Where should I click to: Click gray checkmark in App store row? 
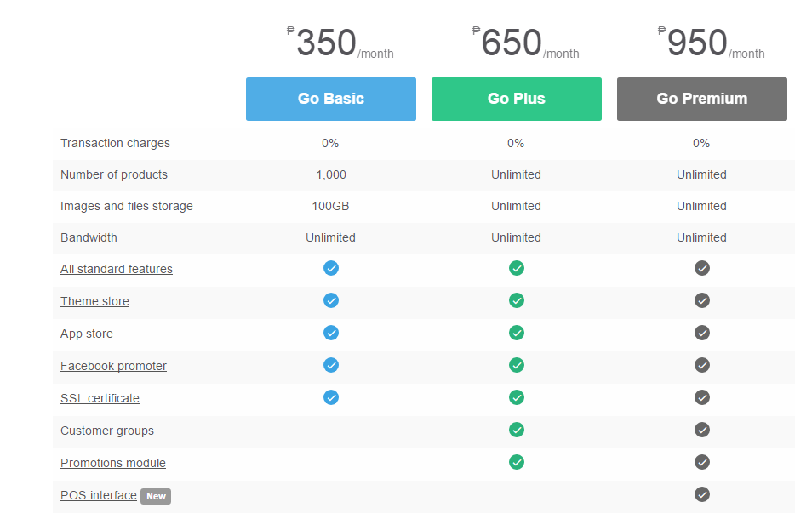click(702, 333)
